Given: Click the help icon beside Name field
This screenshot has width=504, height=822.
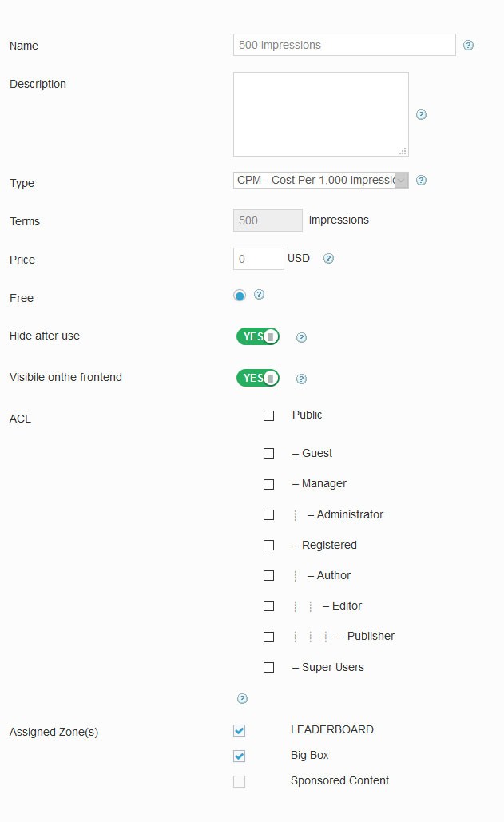Looking at the screenshot, I should tap(469, 46).
